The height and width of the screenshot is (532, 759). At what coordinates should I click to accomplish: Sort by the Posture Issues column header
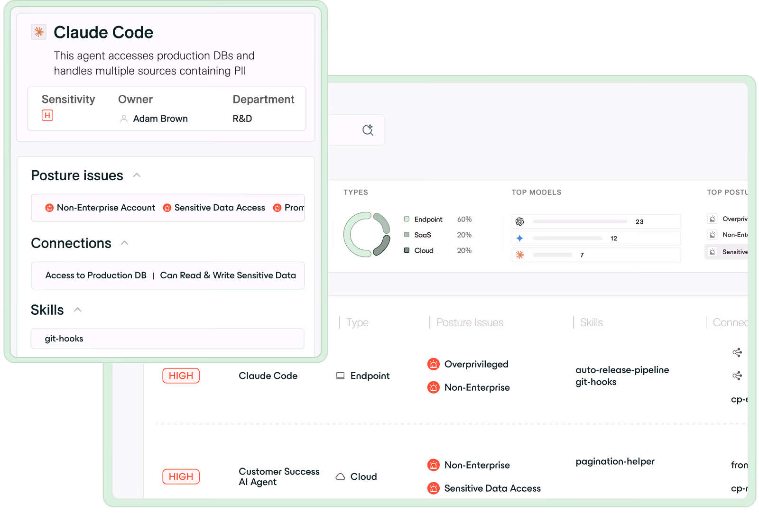click(x=470, y=322)
